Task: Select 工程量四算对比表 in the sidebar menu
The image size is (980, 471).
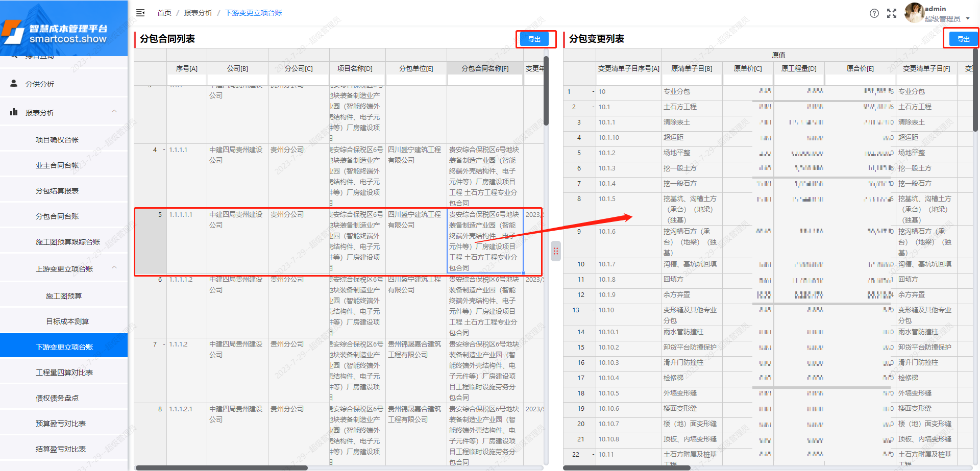Action: click(x=64, y=372)
